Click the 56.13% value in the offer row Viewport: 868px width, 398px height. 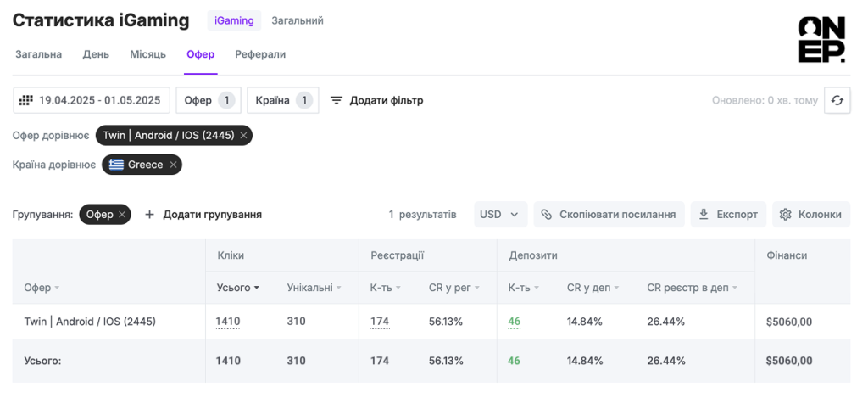(x=446, y=322)
